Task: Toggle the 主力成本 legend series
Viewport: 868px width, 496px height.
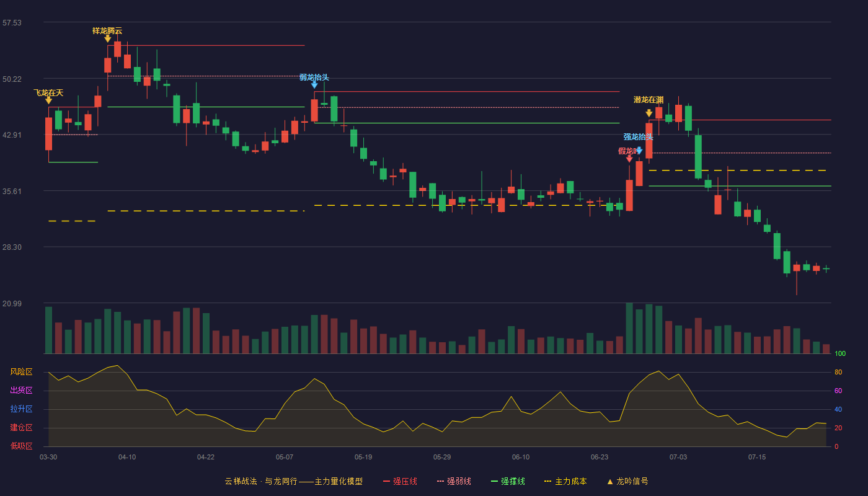Action: point(565,481)
